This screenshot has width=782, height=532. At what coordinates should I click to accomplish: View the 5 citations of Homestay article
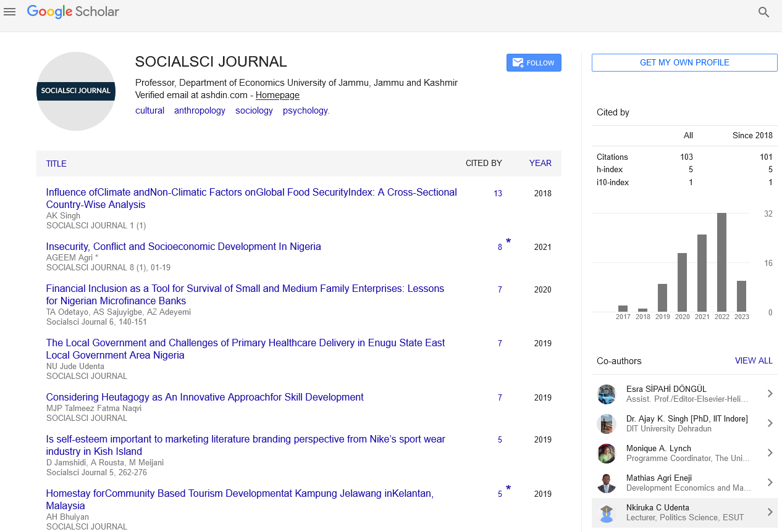coord(500,494)
